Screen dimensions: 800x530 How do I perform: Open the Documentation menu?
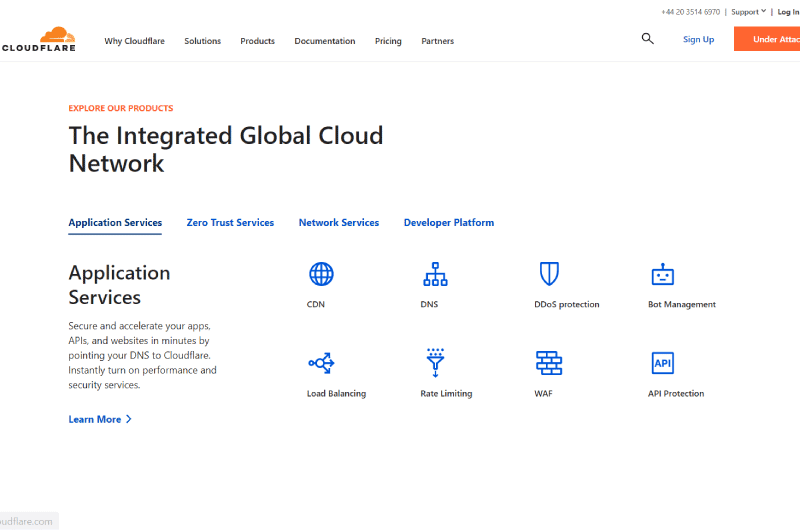point(325,41)
